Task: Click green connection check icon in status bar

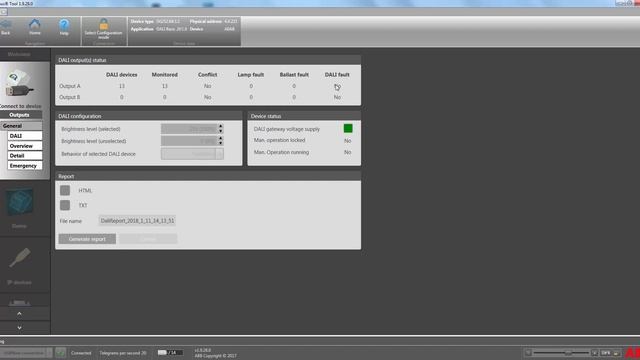Action: 60,352
